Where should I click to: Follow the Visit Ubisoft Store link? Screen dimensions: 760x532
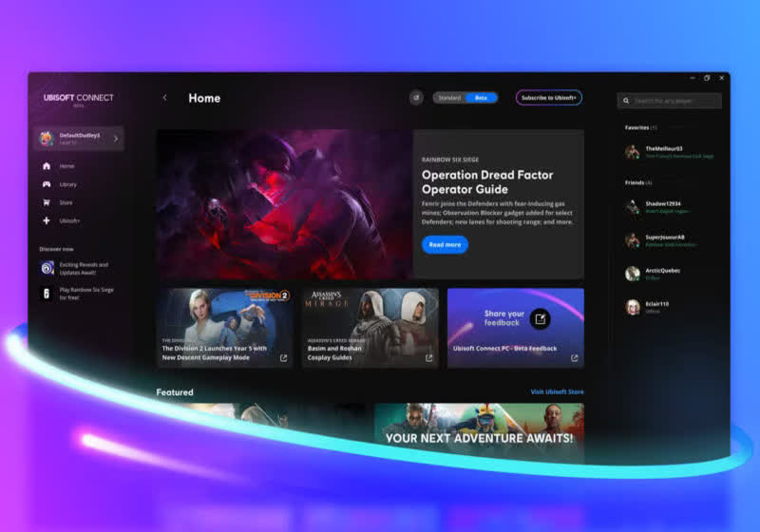[x=557, y=392]
